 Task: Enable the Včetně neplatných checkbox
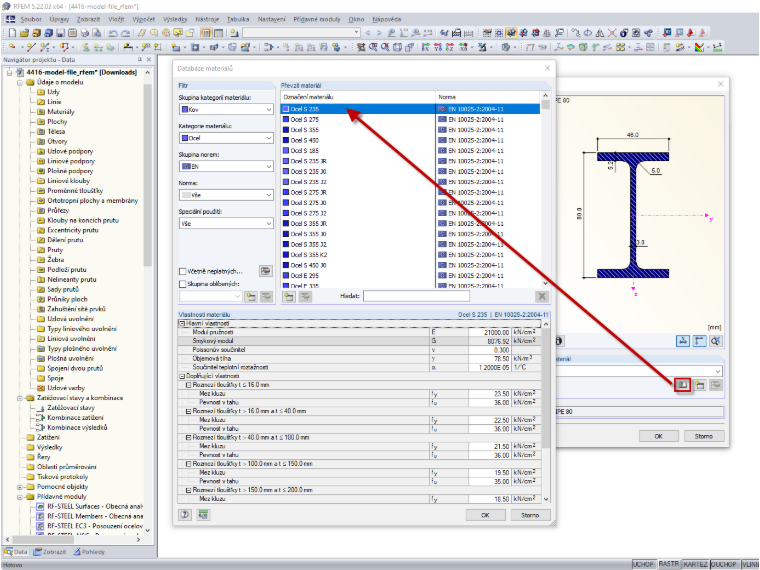pyautogui.click(x=183, y=271)
